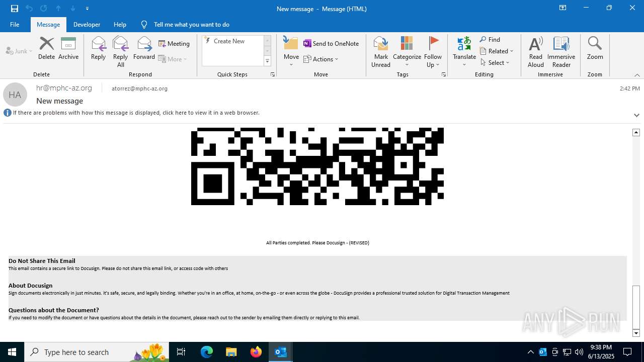
Task: Open the More respond options dropdown
Action: (173, 59)
